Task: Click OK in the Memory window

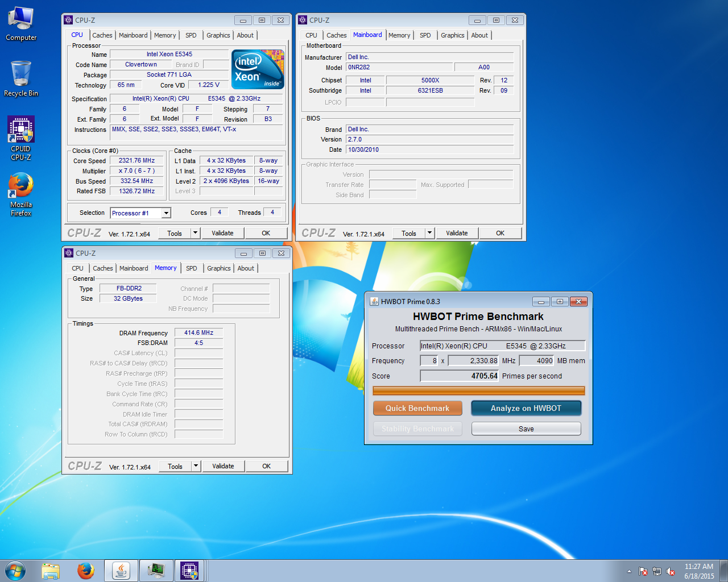Action: [266, 466]
